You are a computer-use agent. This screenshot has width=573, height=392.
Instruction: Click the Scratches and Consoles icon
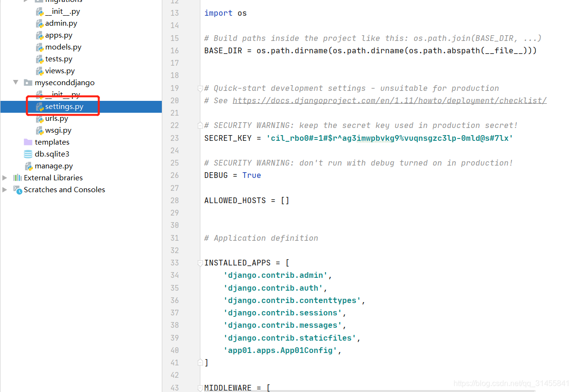18,190
